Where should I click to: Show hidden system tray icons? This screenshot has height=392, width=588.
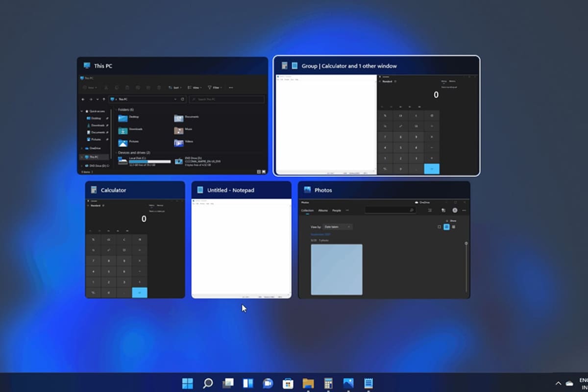[x=558, y=383]
